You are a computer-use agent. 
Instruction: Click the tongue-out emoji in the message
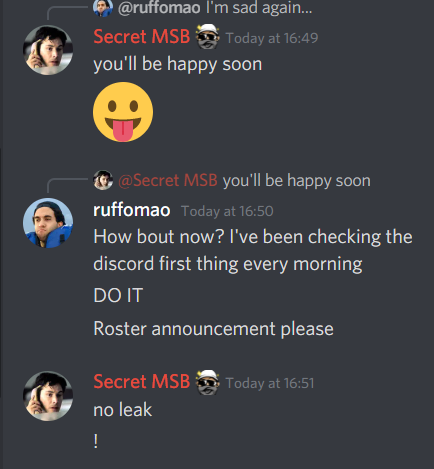coord(123,112)
